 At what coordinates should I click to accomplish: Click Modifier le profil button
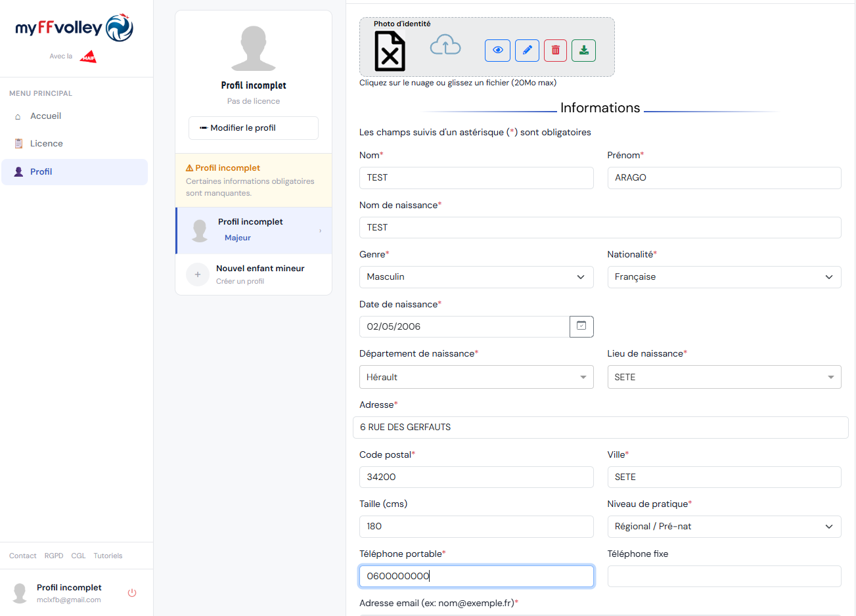tap(254, 128)
